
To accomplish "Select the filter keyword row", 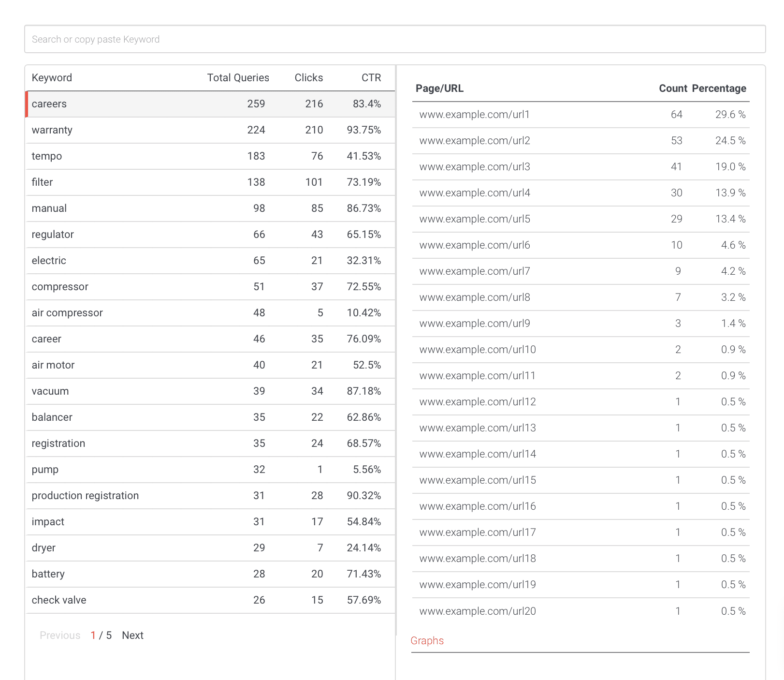I will [x=210, y=182].
